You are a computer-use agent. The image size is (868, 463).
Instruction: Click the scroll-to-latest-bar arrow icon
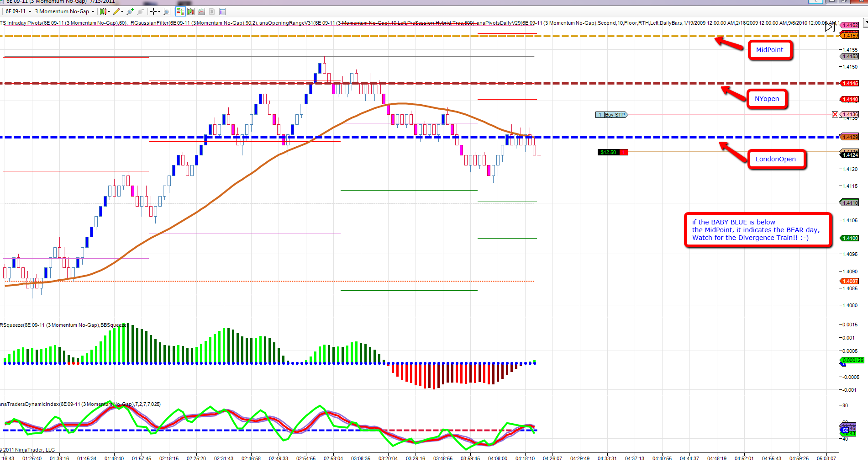tap(830, 27)
